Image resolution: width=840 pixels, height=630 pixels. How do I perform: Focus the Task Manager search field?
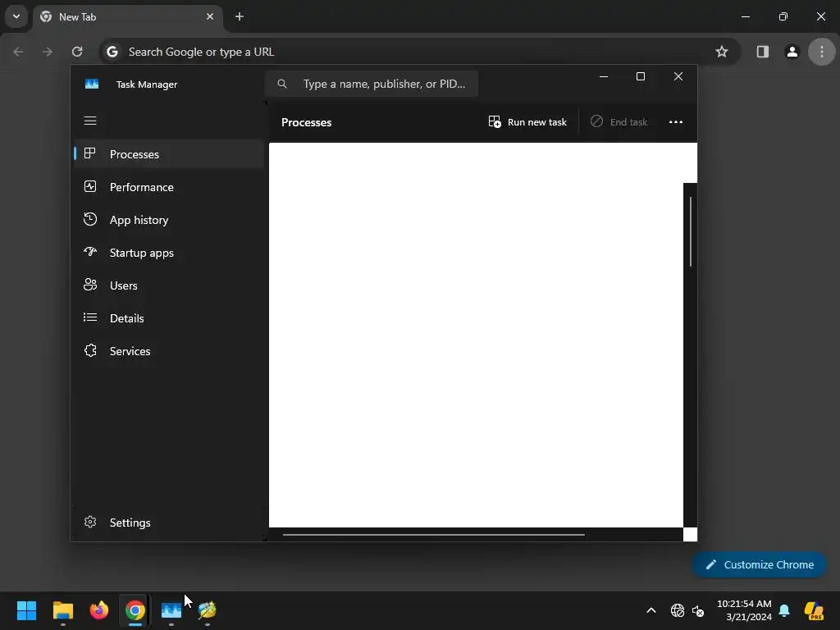372,84
